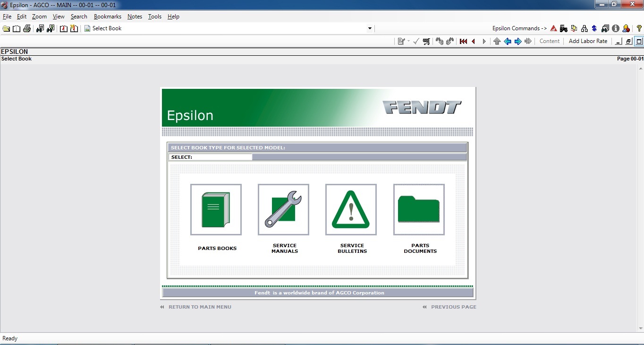Open the notepad icon's small dropdown arrow
644x345 pixels.
(408, 41)
